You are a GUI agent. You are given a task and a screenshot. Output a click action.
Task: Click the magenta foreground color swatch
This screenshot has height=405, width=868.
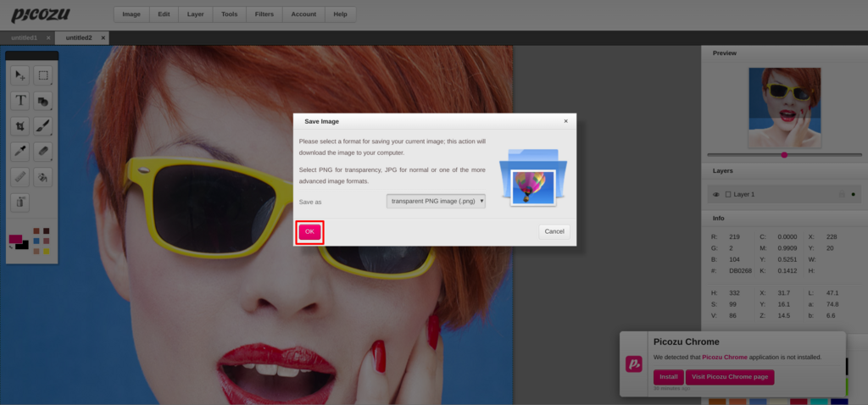tap(15, 239)
